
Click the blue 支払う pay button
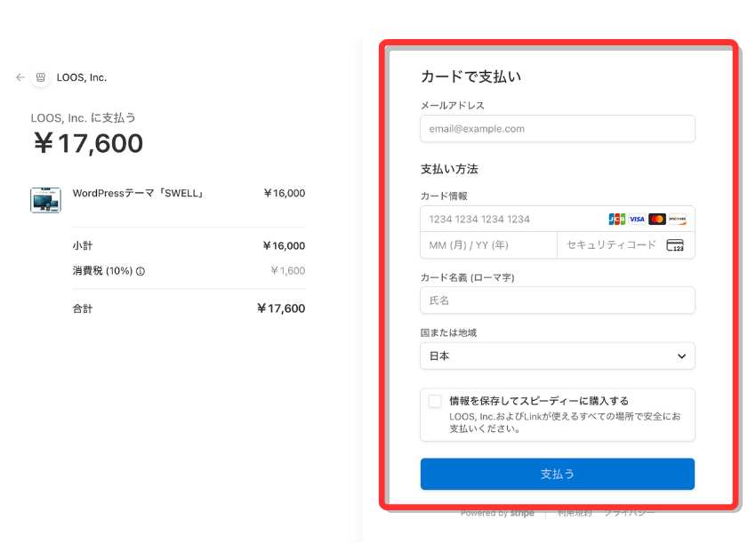coord(558,474)
